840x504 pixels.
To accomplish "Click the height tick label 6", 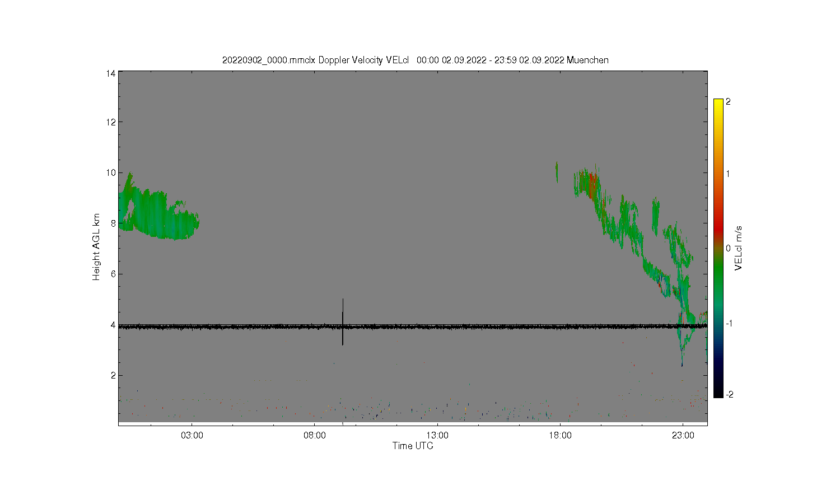I will (x=113, y=274).
